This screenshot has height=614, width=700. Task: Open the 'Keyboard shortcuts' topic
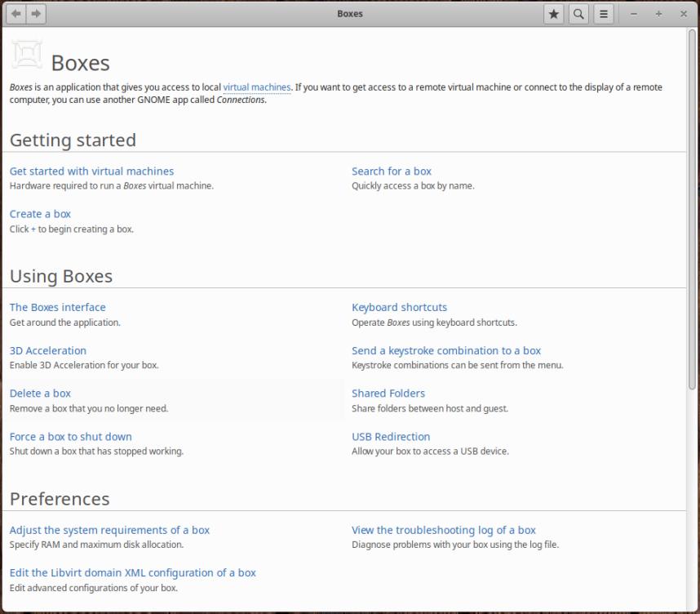tap(399, 308)
